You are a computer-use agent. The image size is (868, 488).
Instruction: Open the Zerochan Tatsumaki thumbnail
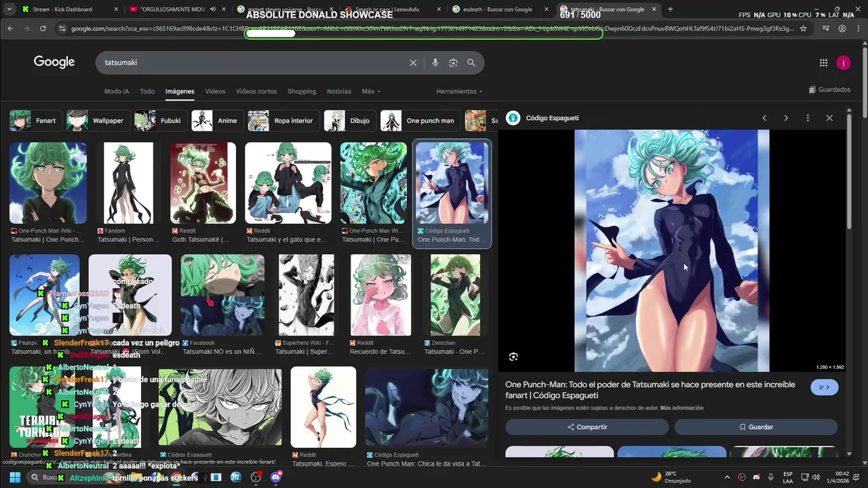(x=455, y=295)
